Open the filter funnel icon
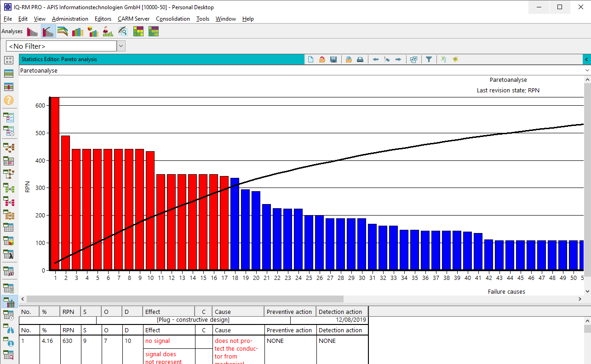Screen dimensions: 591x364 (429, 59)
